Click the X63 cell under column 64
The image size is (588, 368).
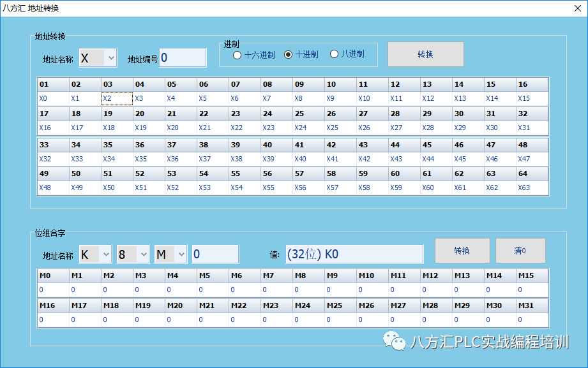532,188
